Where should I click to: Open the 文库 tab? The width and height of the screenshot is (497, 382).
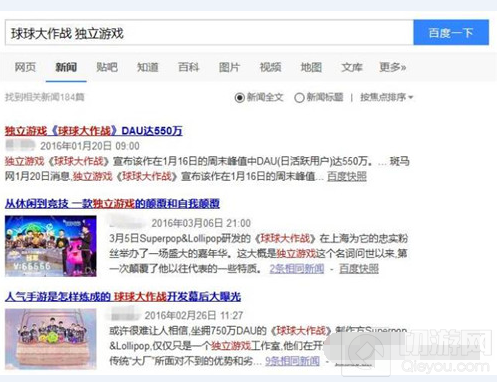(x=352, y=67)
